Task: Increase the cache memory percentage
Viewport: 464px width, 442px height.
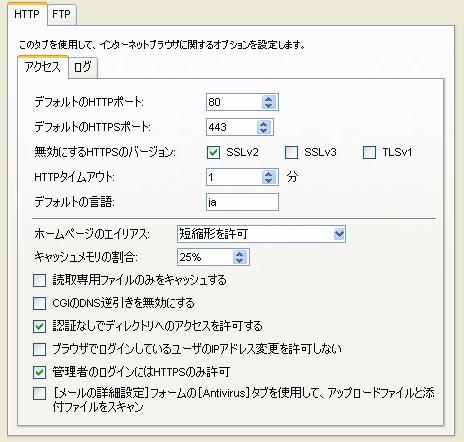Action: [240, 254]
